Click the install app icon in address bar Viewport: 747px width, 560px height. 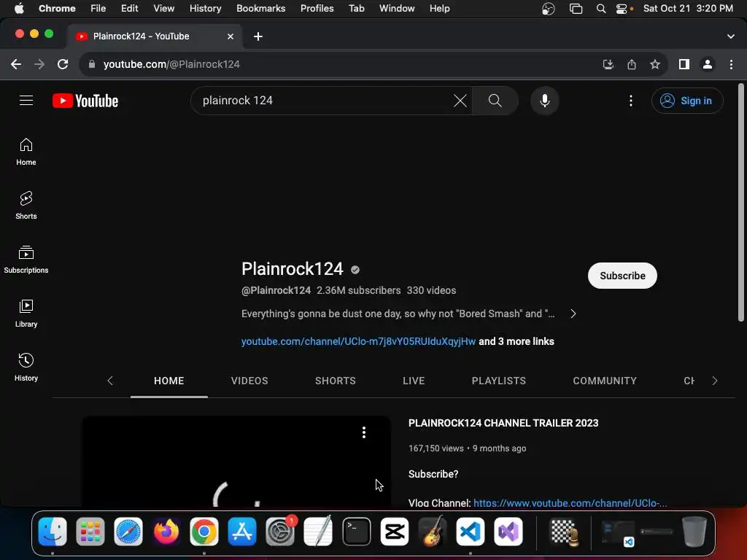pyautogui.click(x=608, y=64)
